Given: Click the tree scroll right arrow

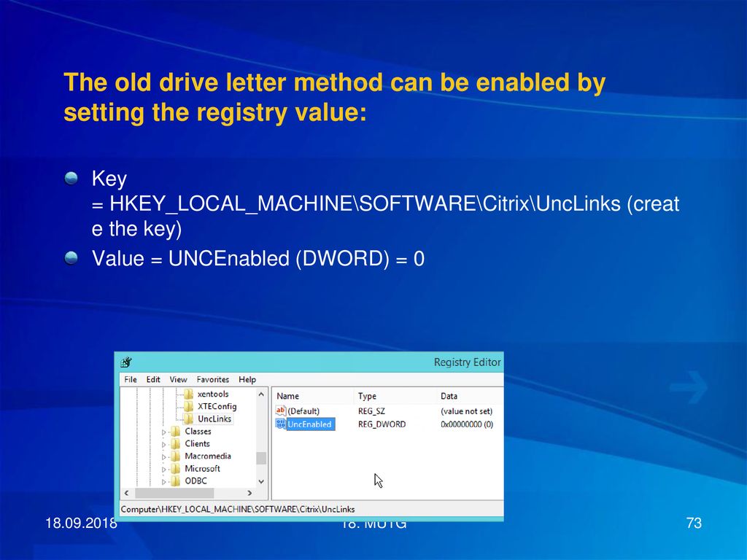Looking at the screenshot, I should pyautogui.click(x=249, y=493).
